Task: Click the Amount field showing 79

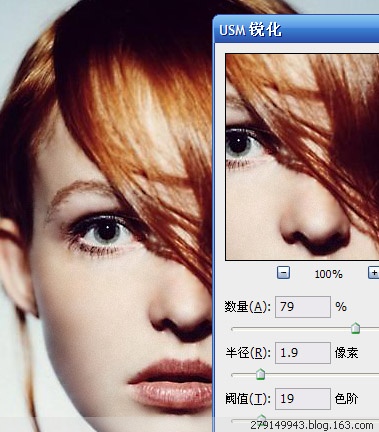Action: point(303,307)
